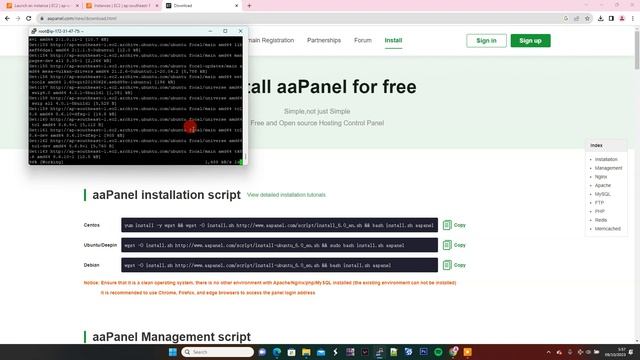Open Domain Registration in the navigation
Image resolution: width=640 pixels, height=360 pixels.
(271, 40)
